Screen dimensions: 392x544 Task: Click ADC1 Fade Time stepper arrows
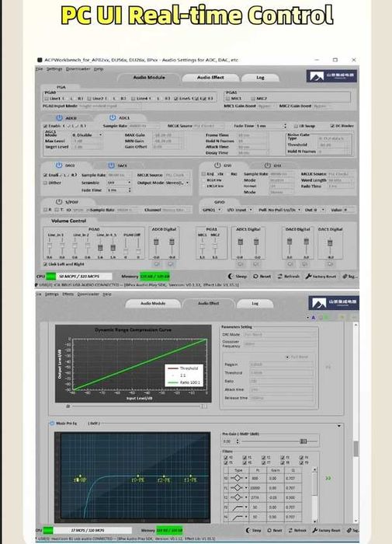[285, 126]
